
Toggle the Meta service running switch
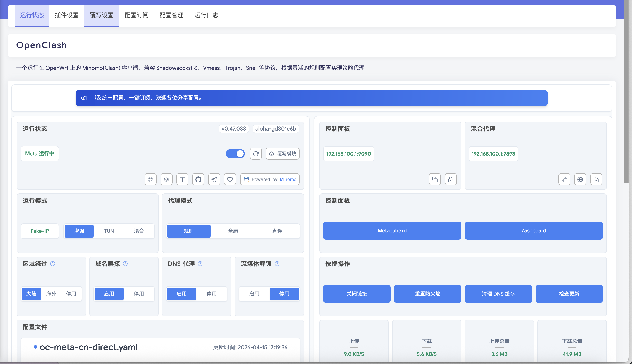point(235,154)
